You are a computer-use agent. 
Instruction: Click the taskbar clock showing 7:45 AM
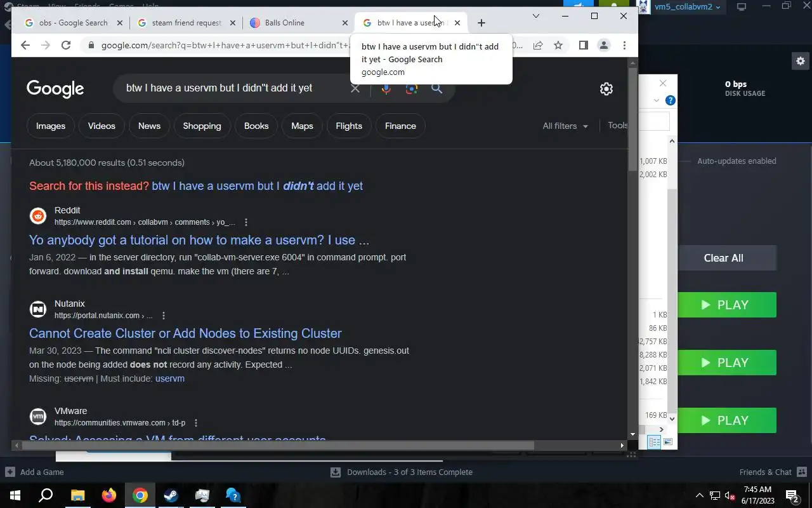point(757,495)
